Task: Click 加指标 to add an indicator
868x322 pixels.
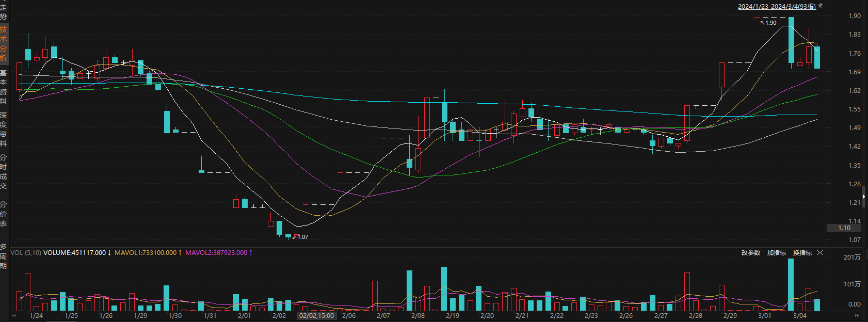Action: click(x=776, y=253)
